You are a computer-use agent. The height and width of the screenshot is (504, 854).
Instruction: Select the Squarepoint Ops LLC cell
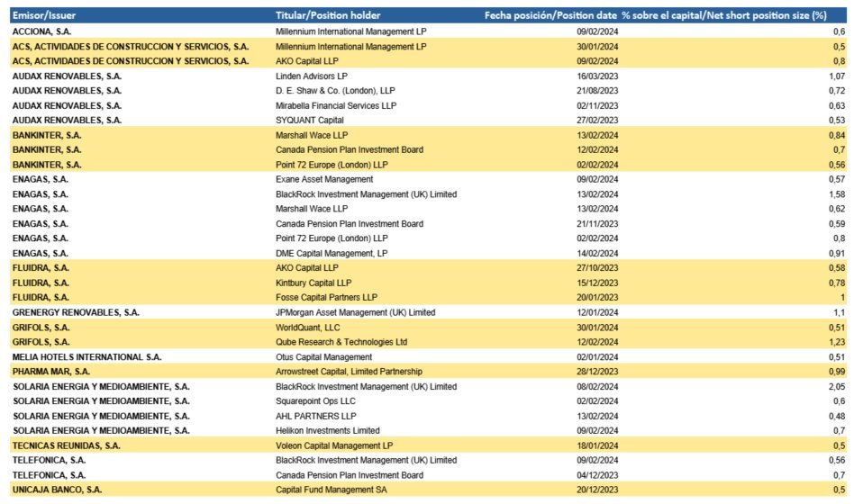point(315,400)
